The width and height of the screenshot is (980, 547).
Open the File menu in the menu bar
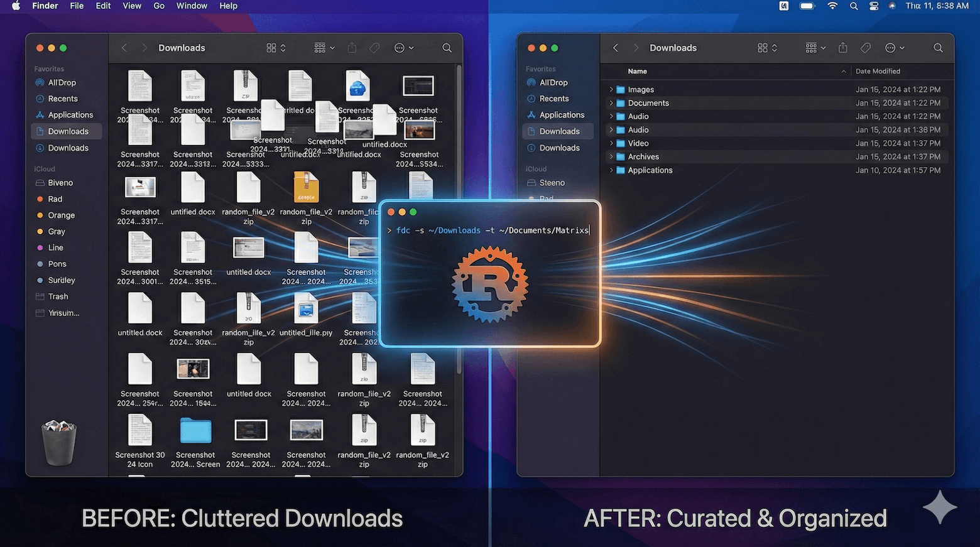(77, 6)
